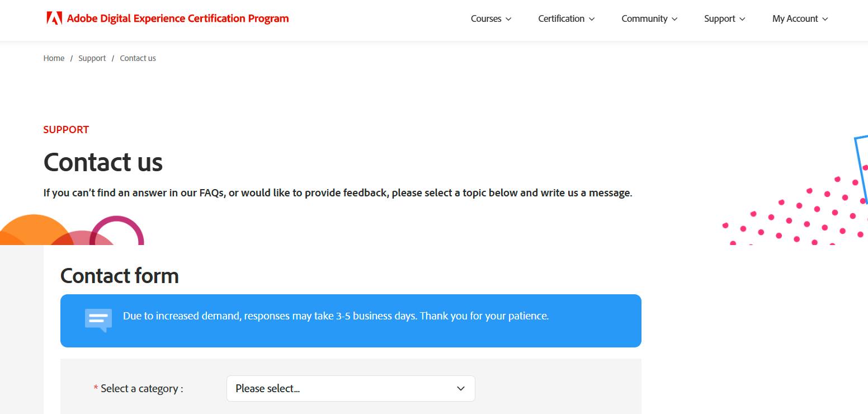Click the Adobe logo icon
This screenshot has width=868, height=414.
tap(54, 18)
